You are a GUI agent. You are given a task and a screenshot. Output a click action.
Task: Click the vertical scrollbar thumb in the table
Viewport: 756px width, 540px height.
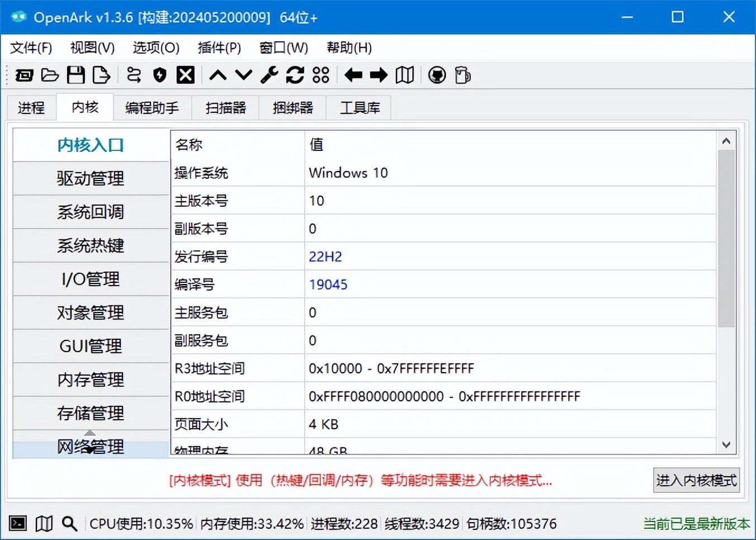(x=726, y=238)
